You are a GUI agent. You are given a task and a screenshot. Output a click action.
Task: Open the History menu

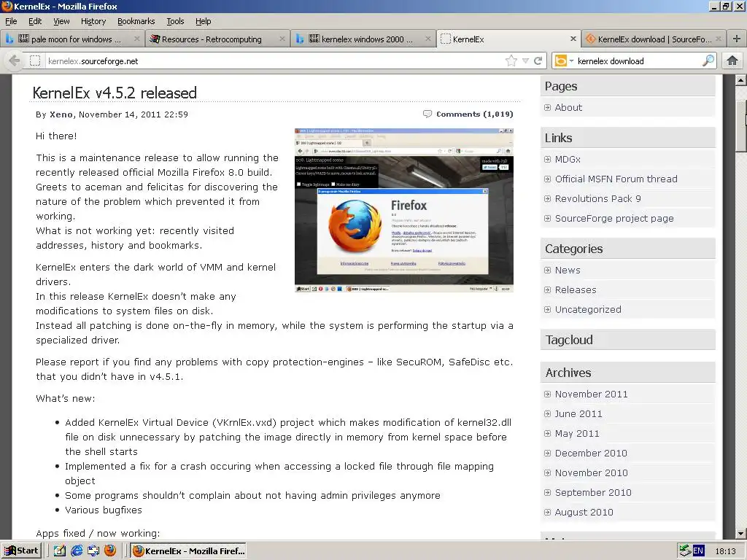(x=93, y=21)
